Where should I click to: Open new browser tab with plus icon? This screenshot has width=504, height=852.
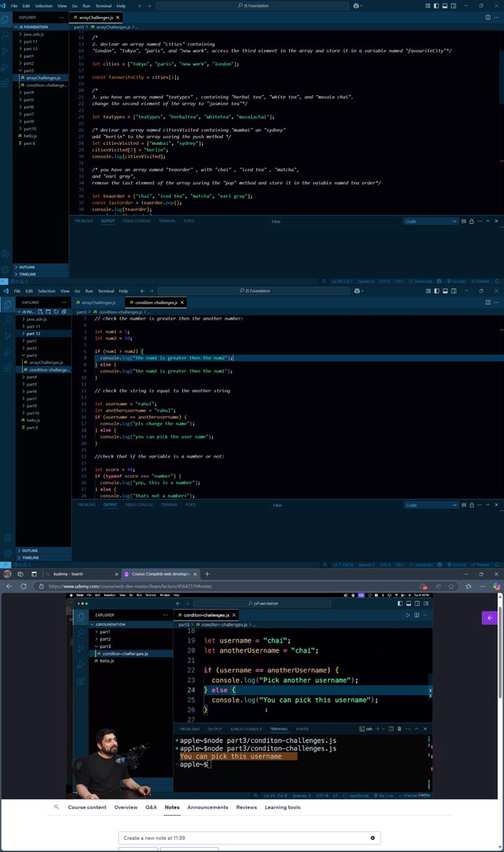(x=207, y=574)
